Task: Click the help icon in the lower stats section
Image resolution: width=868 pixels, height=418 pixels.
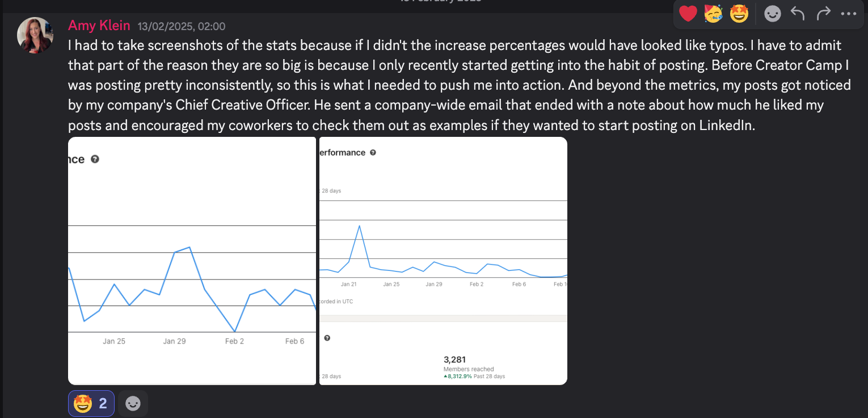Action: [x=327, y=338]
